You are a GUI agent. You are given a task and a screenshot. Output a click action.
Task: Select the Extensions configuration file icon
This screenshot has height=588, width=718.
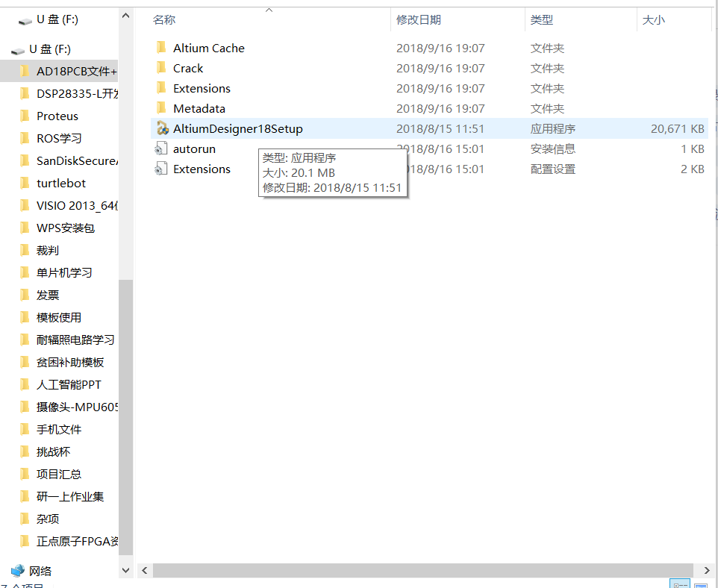[x=160, y=169]
